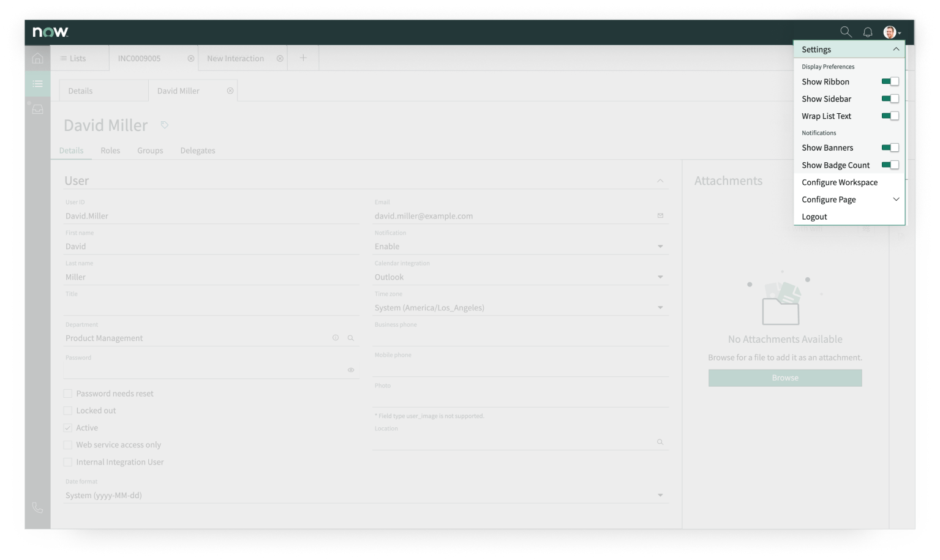Open the Calendar integration dropdown

(520, 277)
